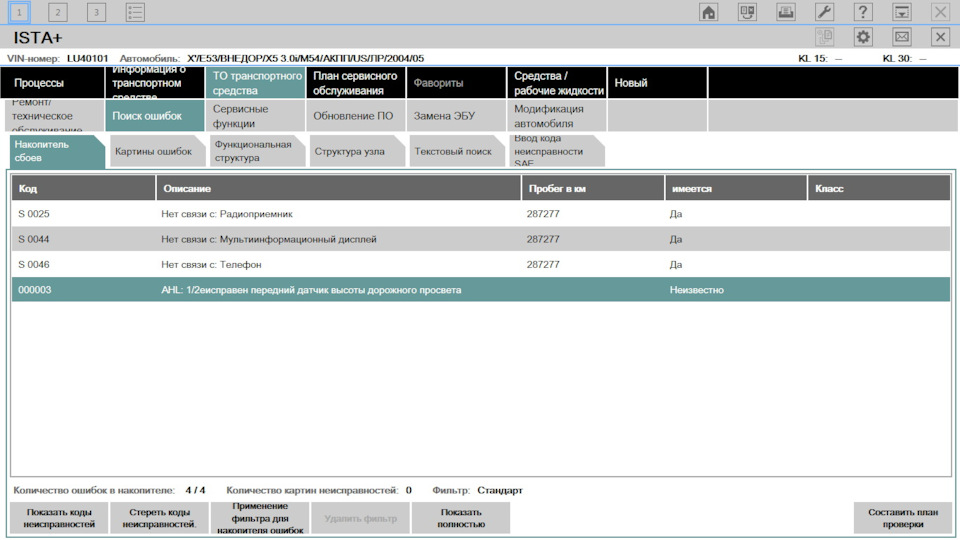Click the Показать полностью button
The height and width of the screenshot is (540, 960).
[461, 518]
